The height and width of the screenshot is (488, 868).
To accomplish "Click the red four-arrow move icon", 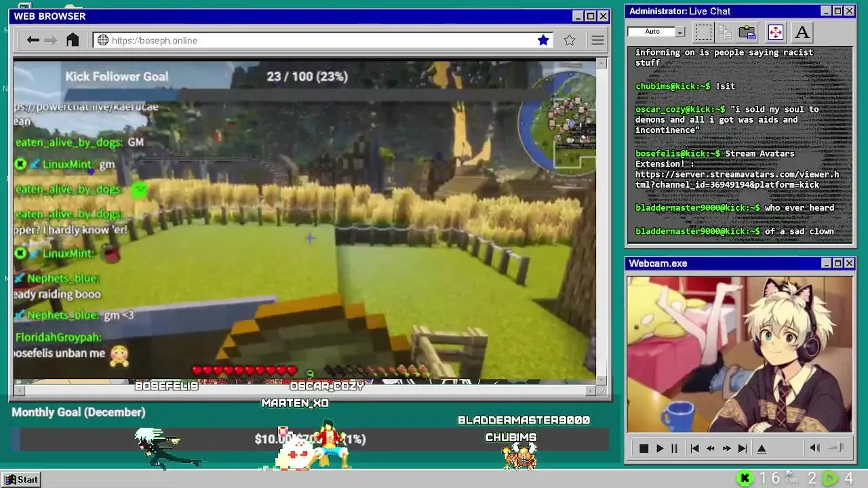I will pos(775,32).
